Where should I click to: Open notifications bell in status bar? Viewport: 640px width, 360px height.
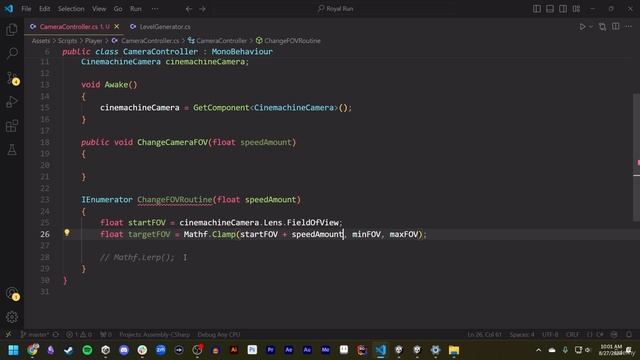tap(629, 335)
